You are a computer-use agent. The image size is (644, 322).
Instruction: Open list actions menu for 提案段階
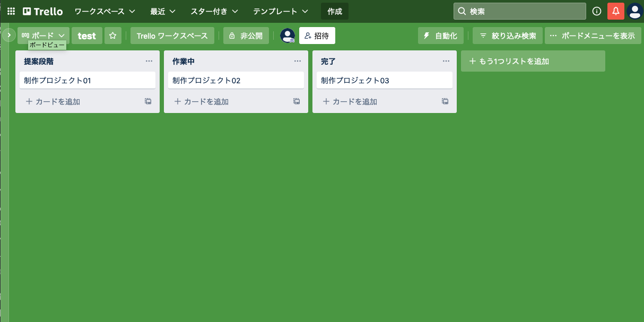point(149,61)
